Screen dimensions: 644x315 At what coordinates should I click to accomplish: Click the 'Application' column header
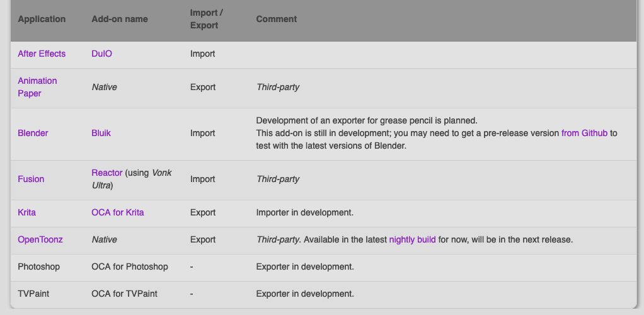pos(42,19)
